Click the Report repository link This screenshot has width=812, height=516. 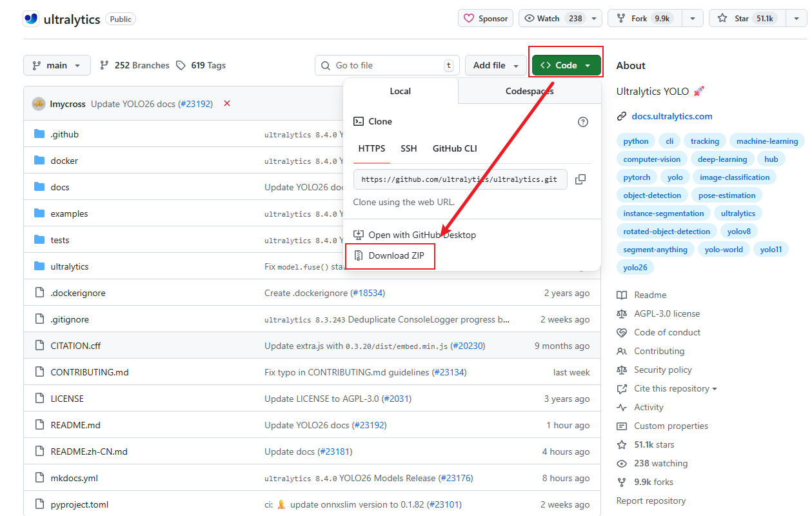click(x=651, y=501)
